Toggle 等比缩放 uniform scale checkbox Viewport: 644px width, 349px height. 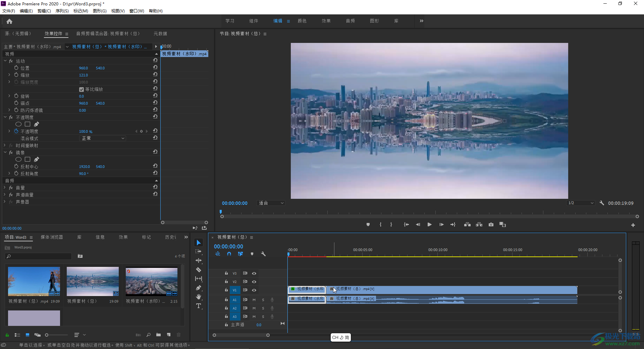coord(81,89)
